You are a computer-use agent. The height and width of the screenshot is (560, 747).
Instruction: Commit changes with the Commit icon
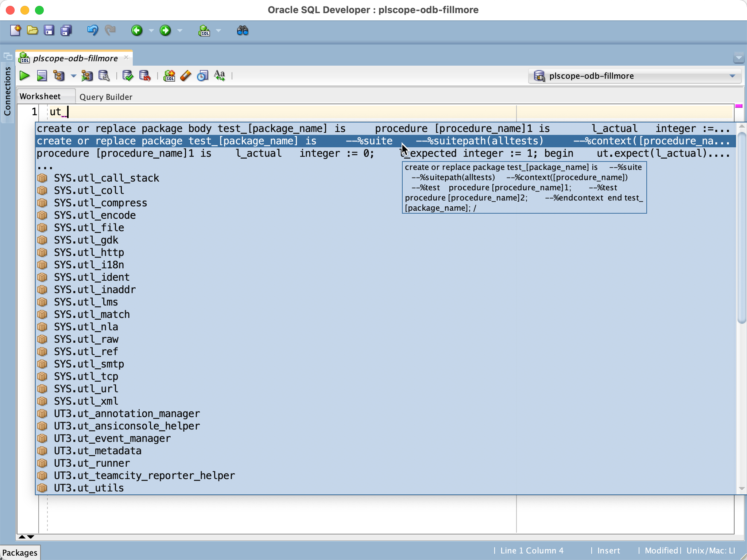coord(128,75)
